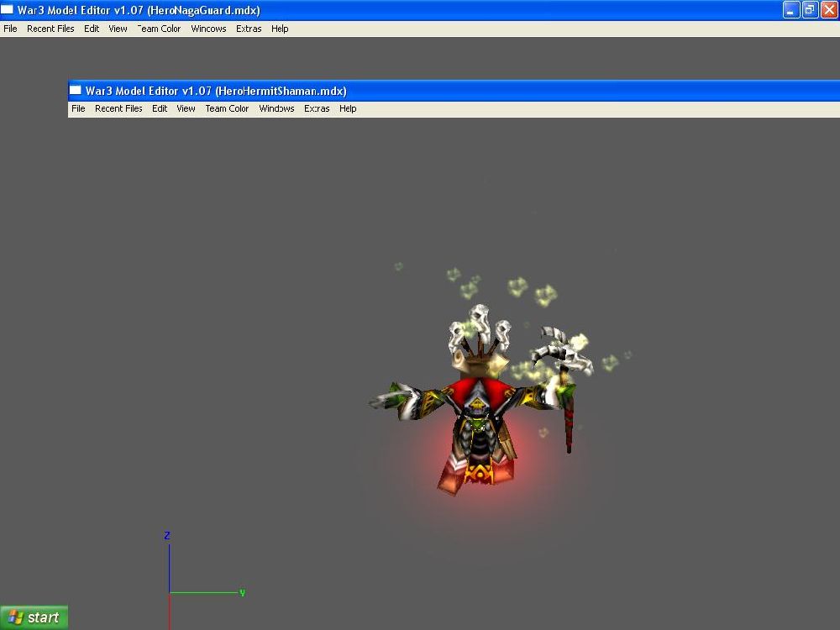
Task: Minimize the HeroNagaGuard window
Action: coord(791,9)
